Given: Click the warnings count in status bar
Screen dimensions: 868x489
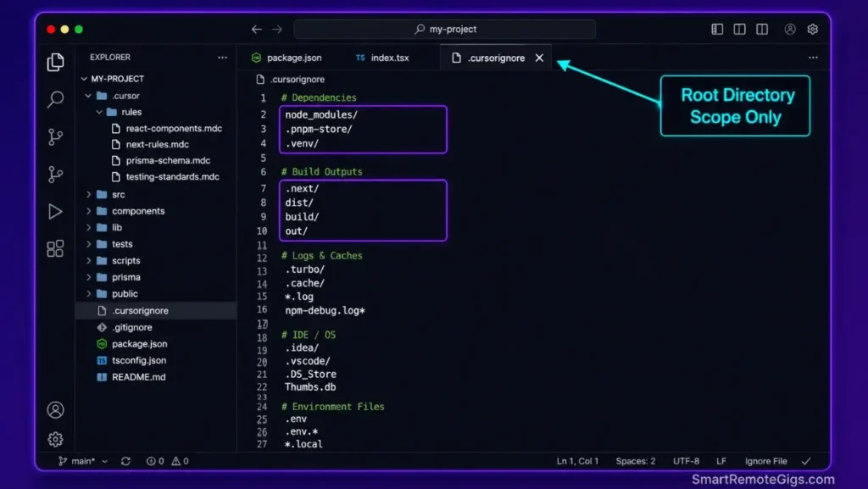Looking at the screenshot, I should 180,461.
